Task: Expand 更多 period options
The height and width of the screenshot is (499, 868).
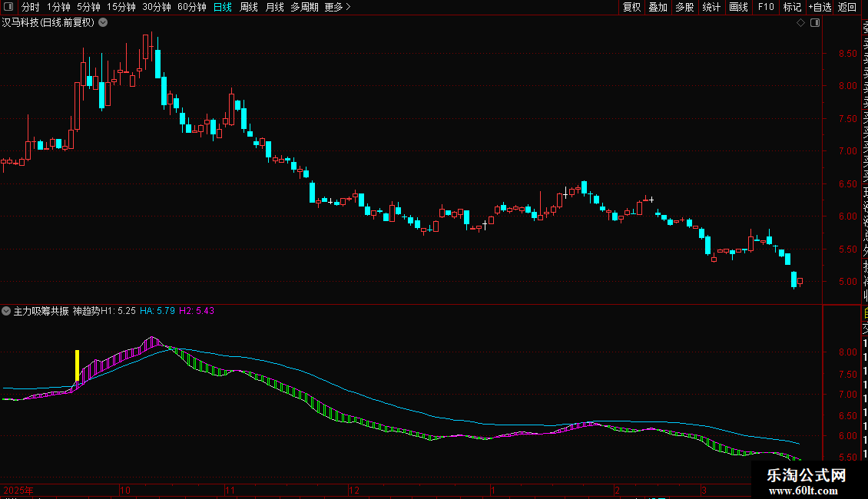Action: pos(337,7)
